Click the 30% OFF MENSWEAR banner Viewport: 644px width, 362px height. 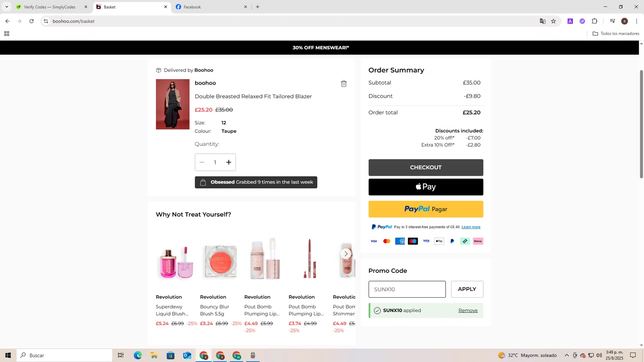321,48
